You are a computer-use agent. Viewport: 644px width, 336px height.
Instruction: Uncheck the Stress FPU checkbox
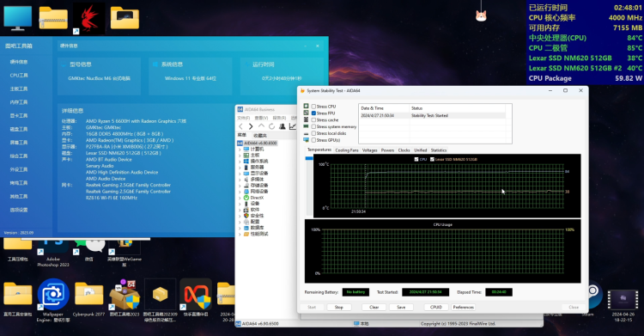(x=313, y=113)
